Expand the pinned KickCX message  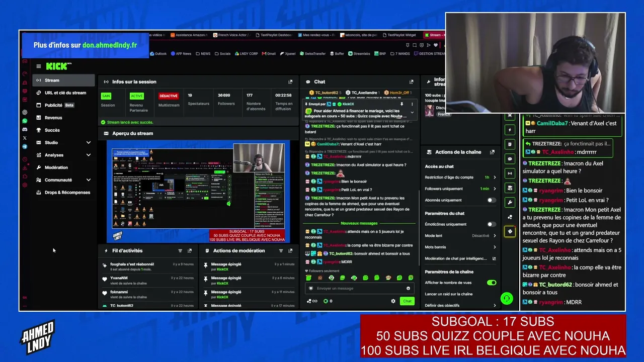point(412,113)
